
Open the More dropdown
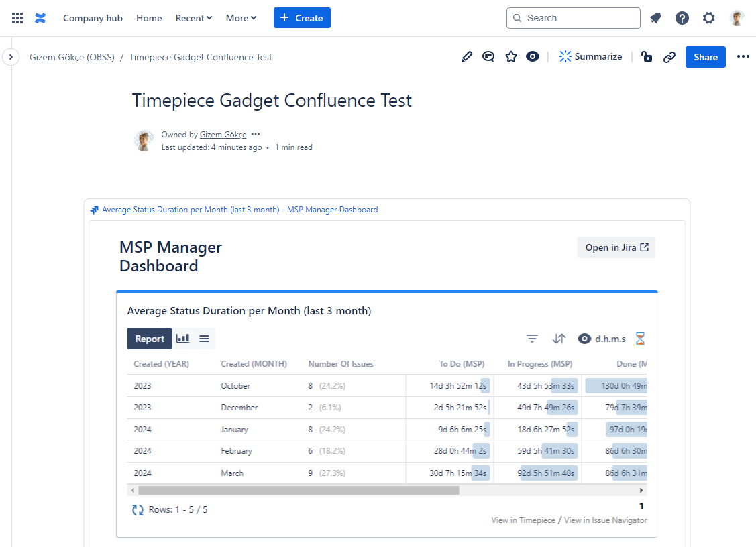coord(240,18)
